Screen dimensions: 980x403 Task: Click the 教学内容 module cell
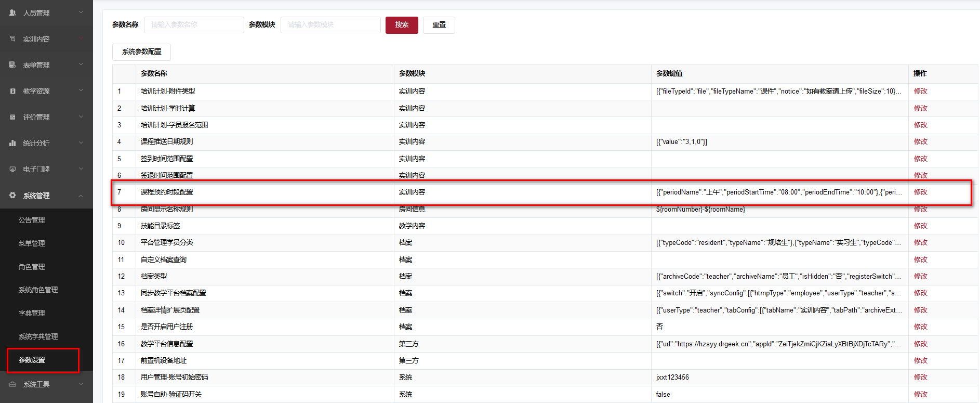(x=412, y=226)
